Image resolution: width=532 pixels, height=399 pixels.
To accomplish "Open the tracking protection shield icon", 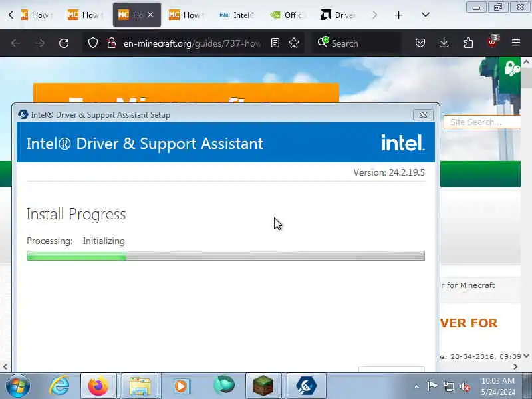I will click(93, 43).
